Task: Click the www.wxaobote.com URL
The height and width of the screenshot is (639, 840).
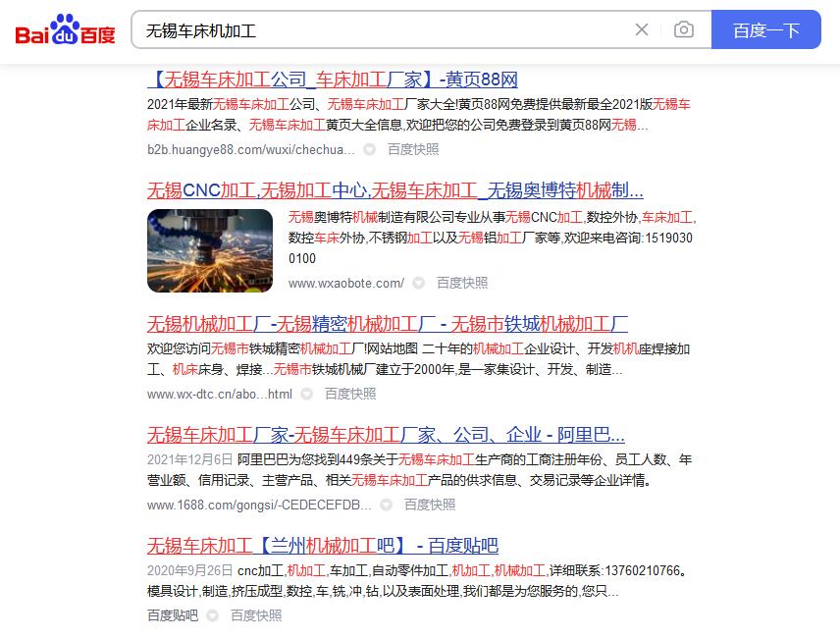Action: coord(346,283)
